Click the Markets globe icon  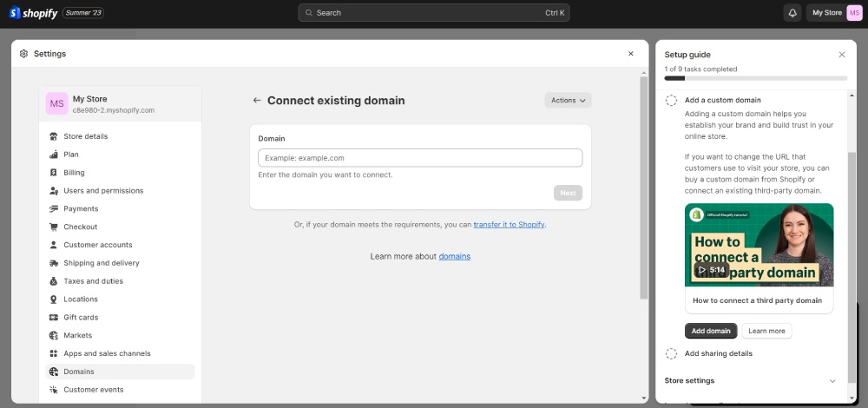54,335
